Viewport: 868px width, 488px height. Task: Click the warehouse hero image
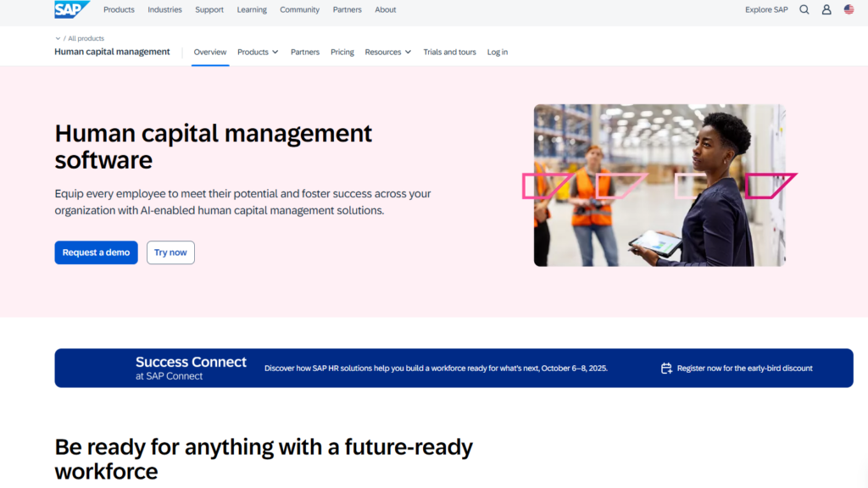[659, 185]
